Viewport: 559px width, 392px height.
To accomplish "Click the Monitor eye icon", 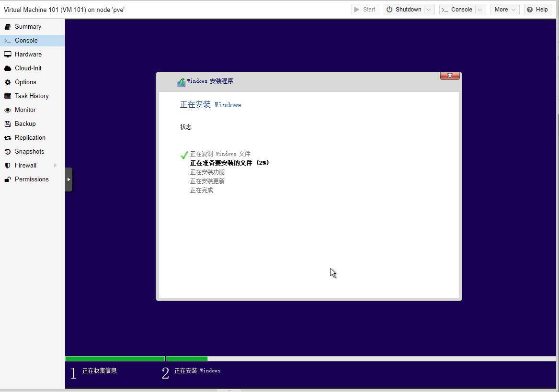I will click(x=8, y=110).
